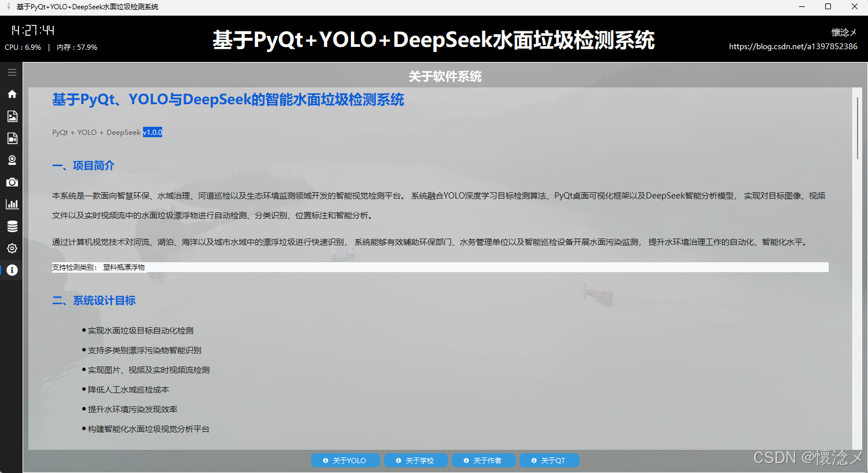Open the 关于作者 button
Screen dimensions: 868x473
coord(484,460)
